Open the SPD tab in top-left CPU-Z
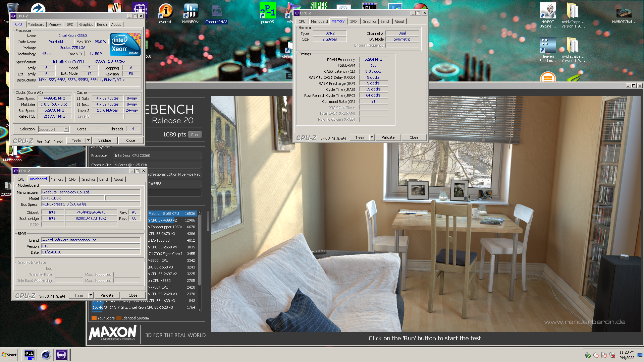Screen dimensions: 644x362 [x=70, y=24]
